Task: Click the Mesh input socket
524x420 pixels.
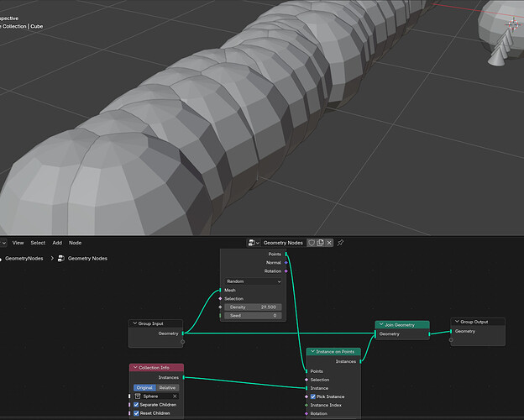Action: tap(220, 291)
